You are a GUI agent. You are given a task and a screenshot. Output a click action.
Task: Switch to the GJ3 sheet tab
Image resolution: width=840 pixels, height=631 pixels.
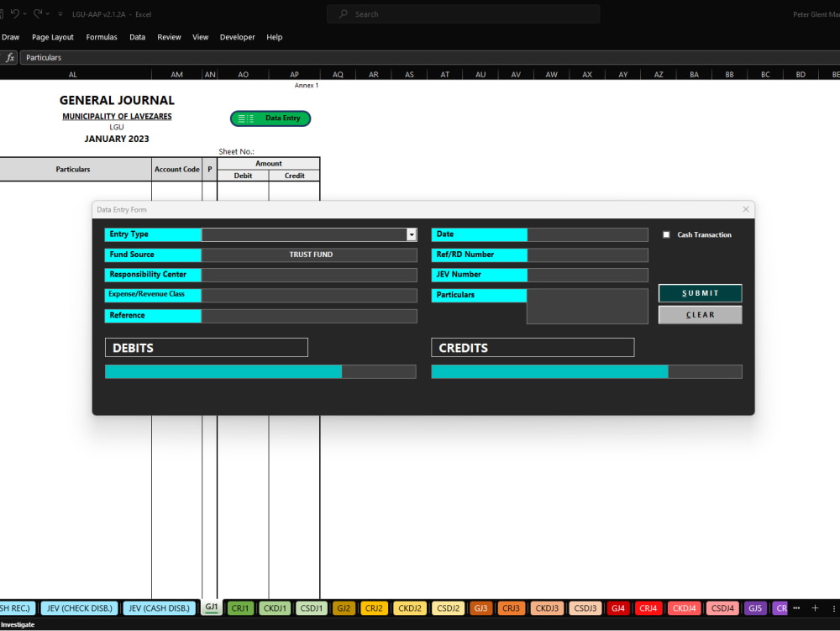coord(481,608)
